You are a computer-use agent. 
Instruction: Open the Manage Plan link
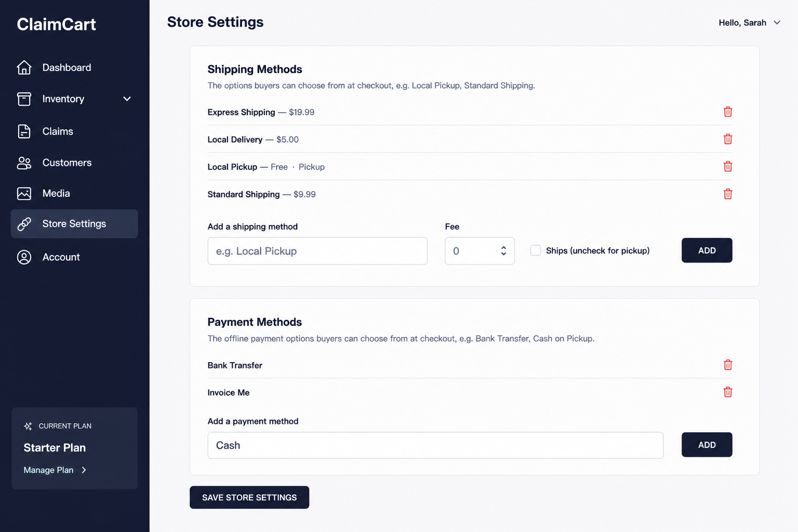click(55, 470)
